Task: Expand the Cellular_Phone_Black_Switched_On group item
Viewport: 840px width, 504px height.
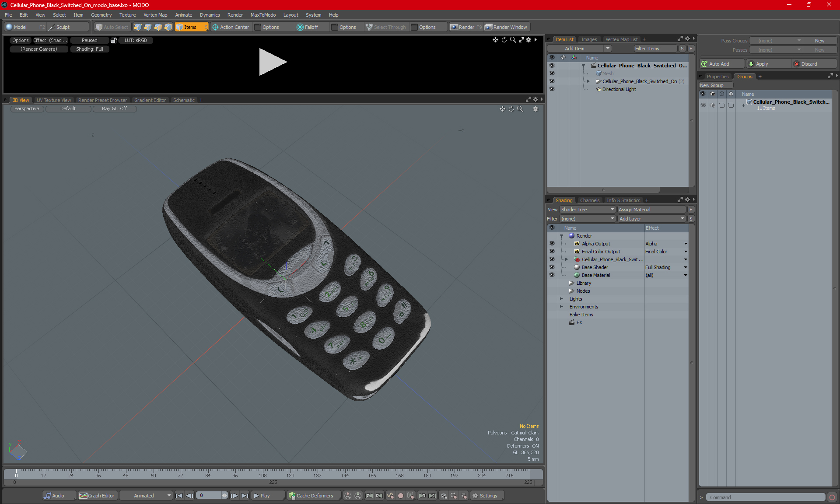Action: [588, 81]
